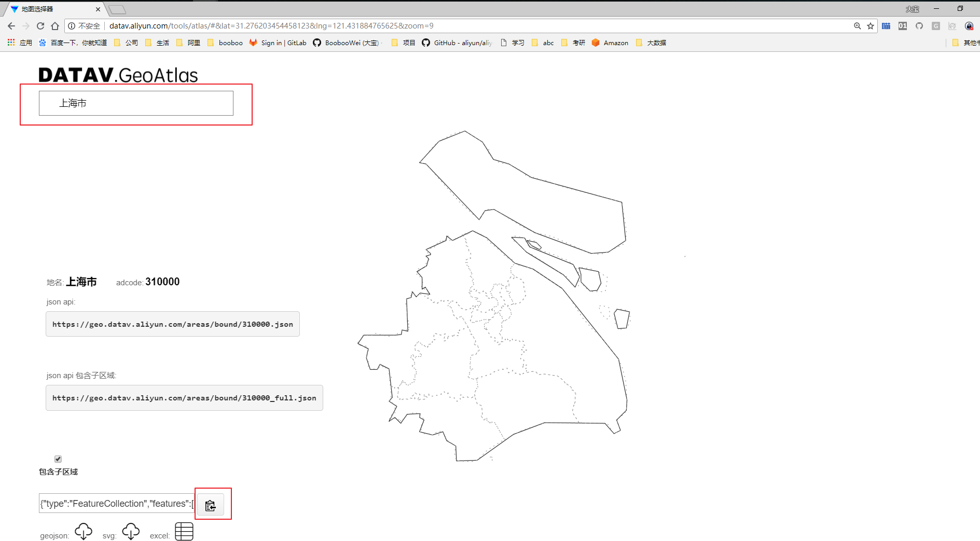The width and height of the screenshot is (980, 541).
Task: Open the Sign in | GitLab bookmark
Action: 278,43
